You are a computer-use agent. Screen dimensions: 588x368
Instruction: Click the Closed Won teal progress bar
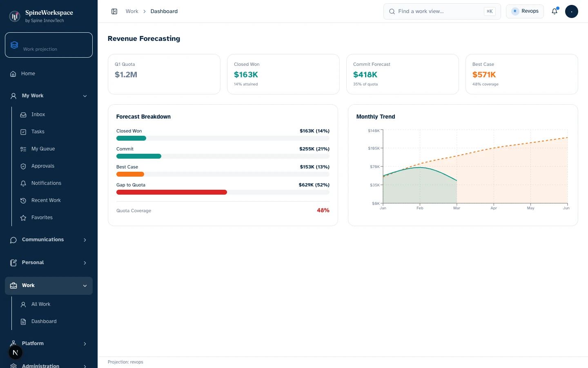(x=131, y=138)
